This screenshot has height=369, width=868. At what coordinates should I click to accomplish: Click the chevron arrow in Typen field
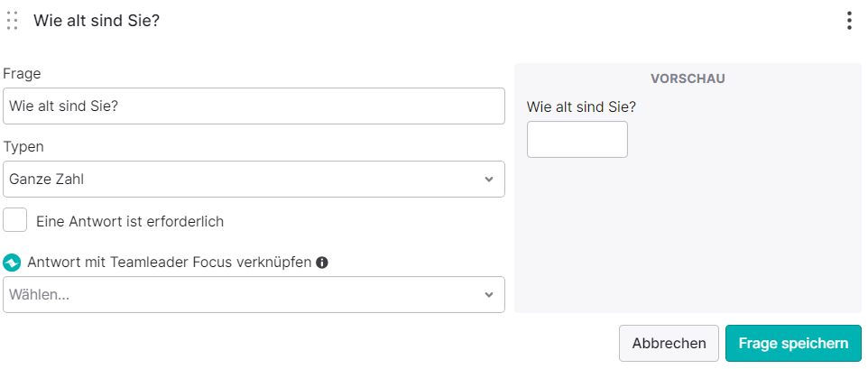pos(489,180)
